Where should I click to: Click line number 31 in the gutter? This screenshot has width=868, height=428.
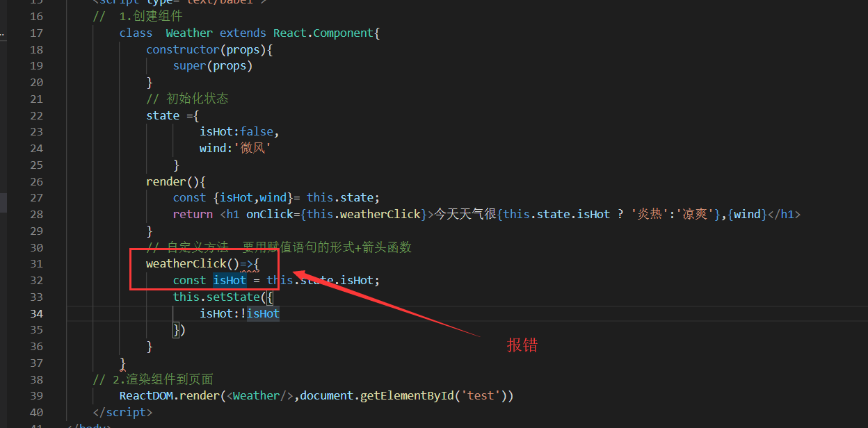(x=37, y=263)
